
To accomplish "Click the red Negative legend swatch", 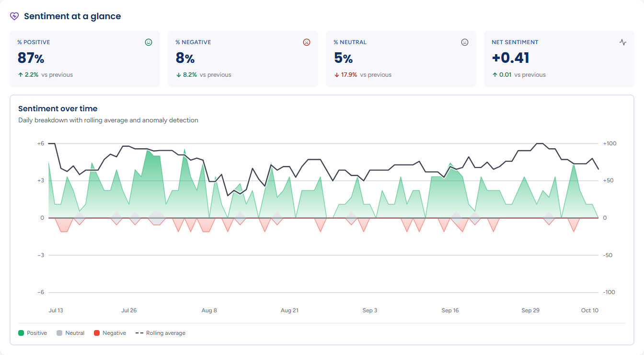I will point(97,333).
